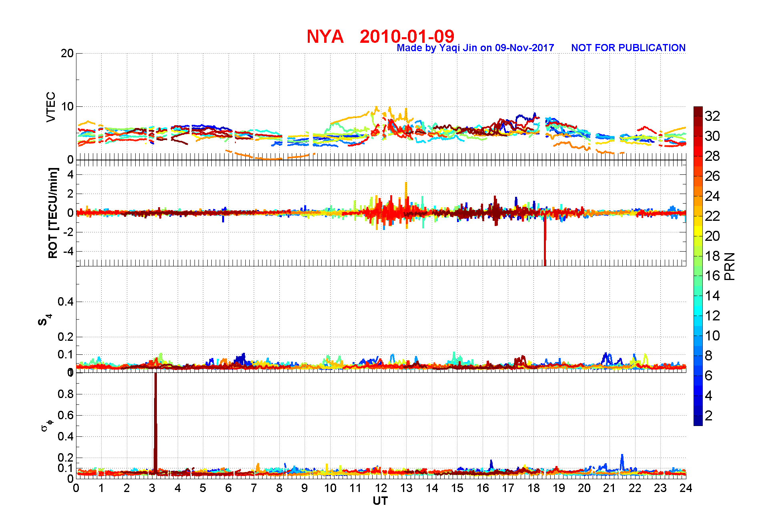
Task: Click the 'Made by Yaqi Jin on 09-Nov-2017' credit
Action: [x=475, y=48]
